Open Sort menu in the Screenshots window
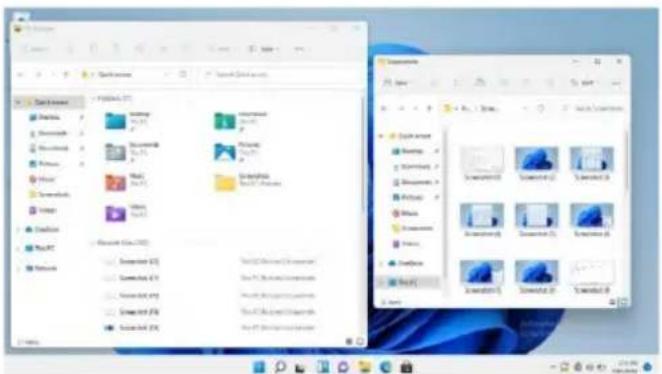 pos(583,83)
